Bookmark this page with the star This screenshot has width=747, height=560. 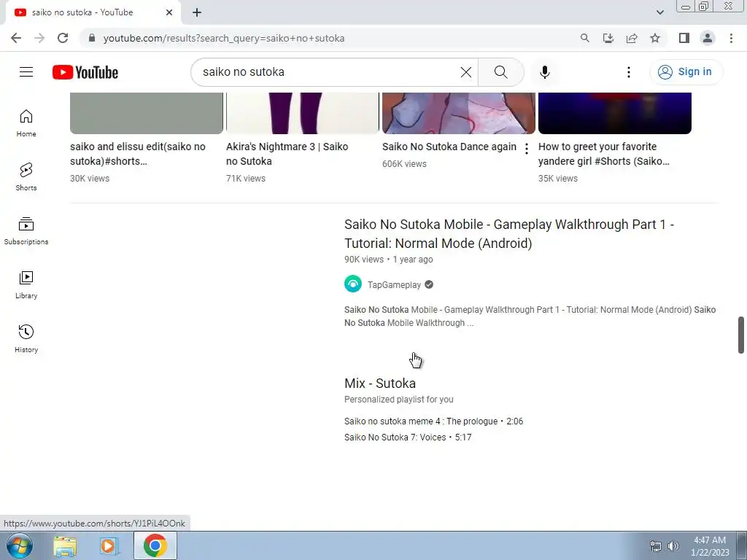655,38
